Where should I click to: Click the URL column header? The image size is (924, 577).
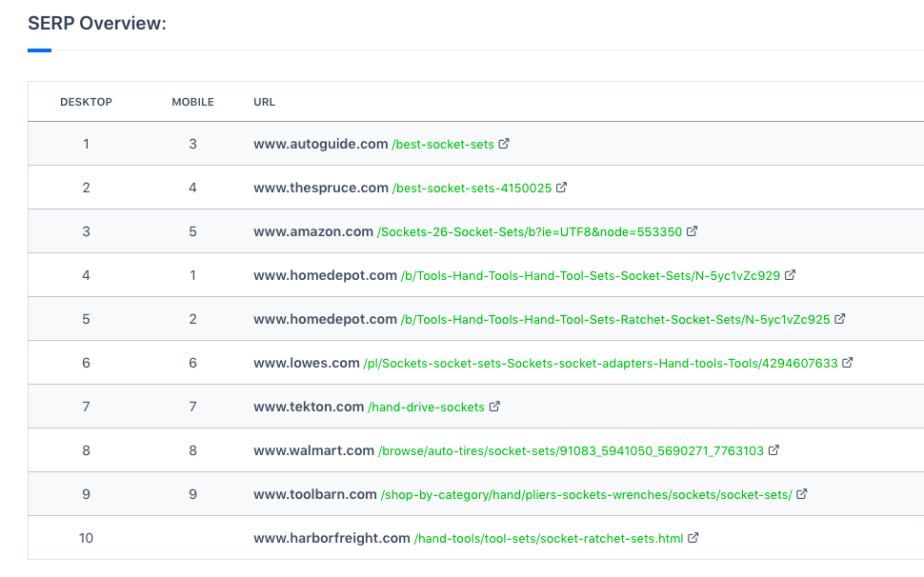pos(264,102)
